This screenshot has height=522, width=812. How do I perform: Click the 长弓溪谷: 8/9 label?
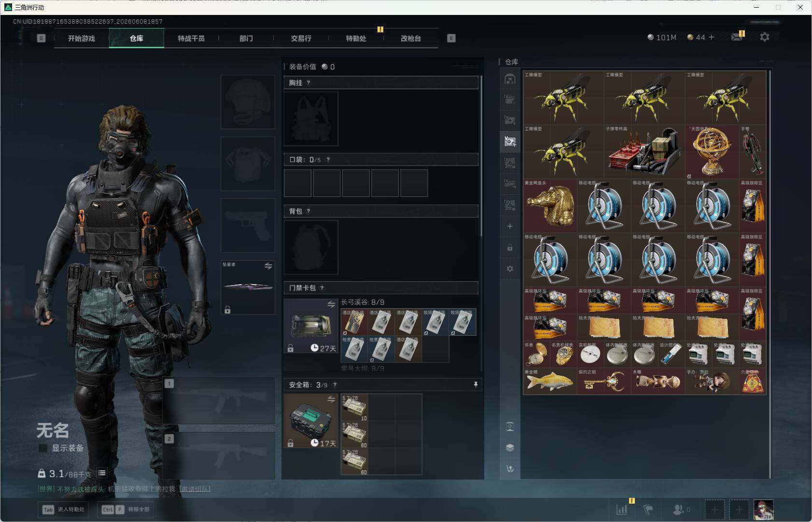click(363, 302)
